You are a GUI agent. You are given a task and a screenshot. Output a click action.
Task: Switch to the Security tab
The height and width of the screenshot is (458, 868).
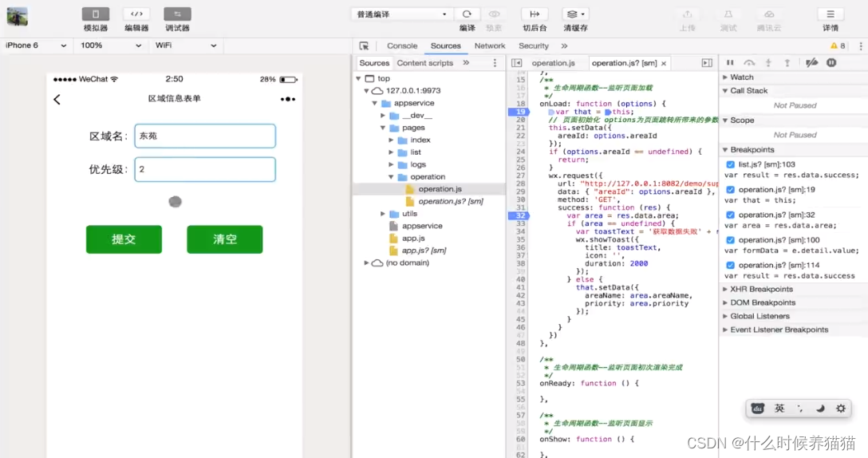[x=533, y=46]
